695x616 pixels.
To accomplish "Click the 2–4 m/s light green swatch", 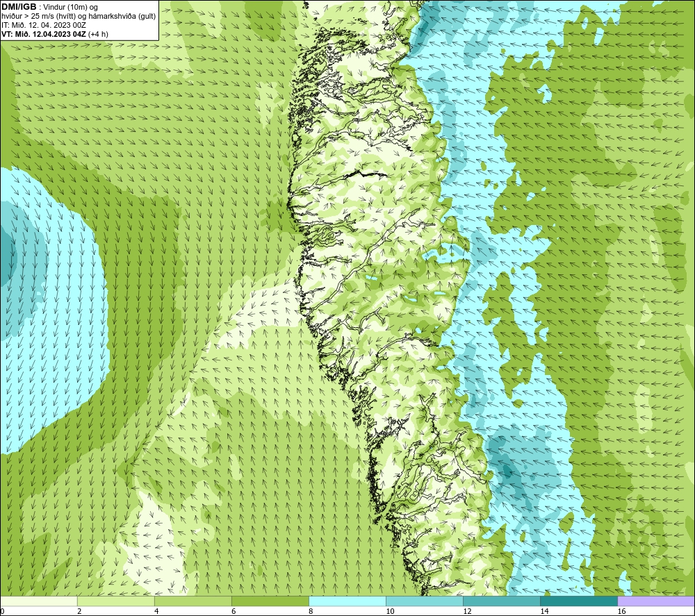I will click(115, 601).
